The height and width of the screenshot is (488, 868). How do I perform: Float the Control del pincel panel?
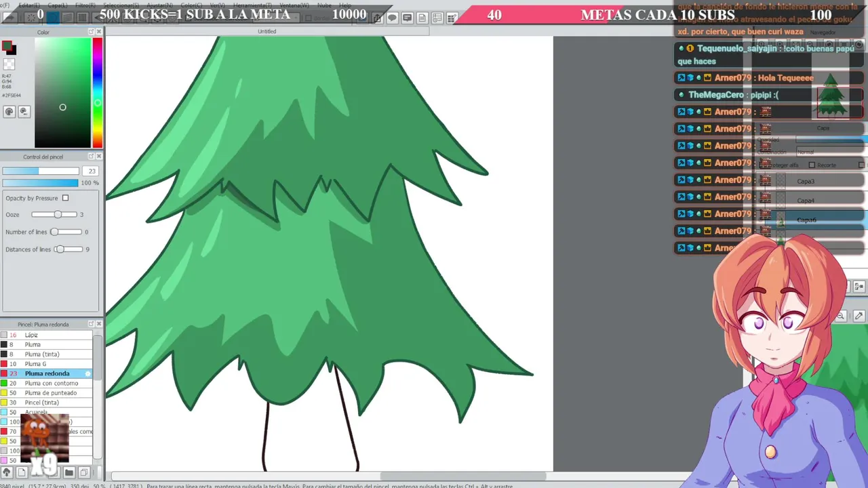[x=91, y=157]
